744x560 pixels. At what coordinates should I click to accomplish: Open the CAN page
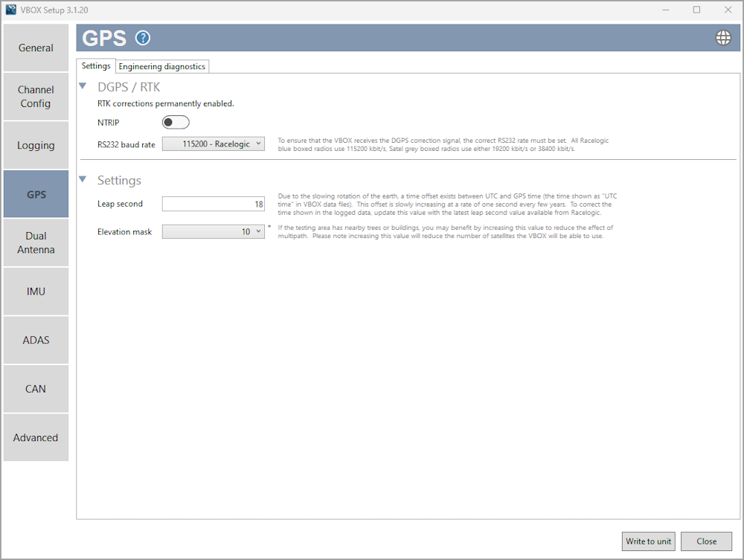[36, 389]
